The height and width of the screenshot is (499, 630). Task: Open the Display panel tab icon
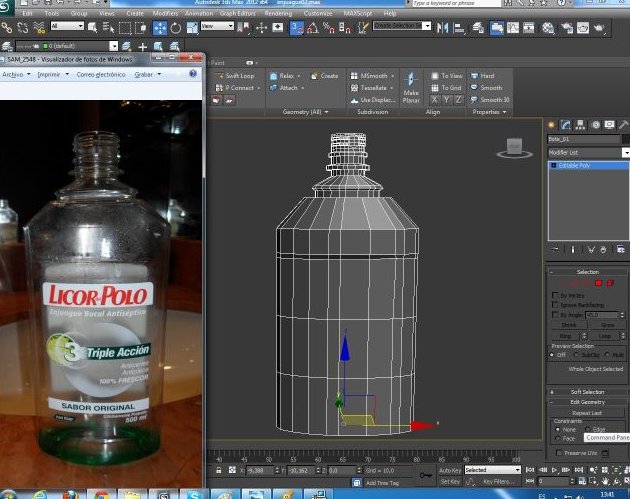pyautogui.click(x=610, y=125)
